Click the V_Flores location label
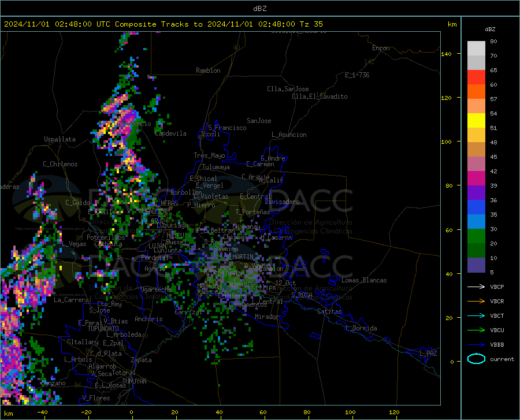The image size is (520, 420). tap(96, 398)
